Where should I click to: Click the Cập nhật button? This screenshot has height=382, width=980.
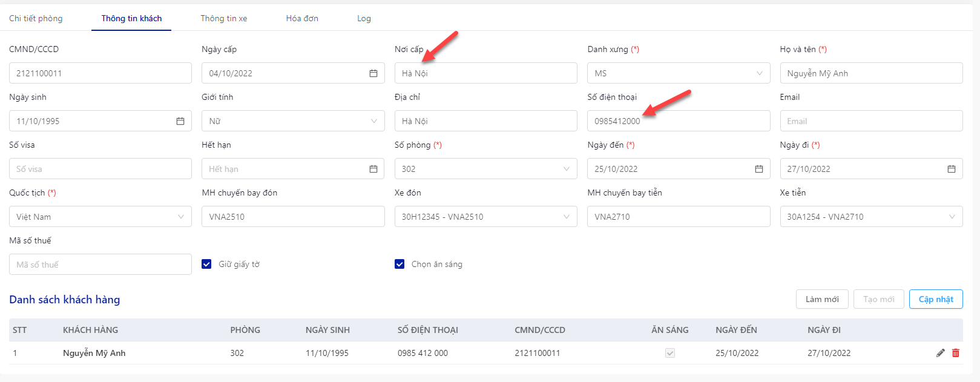tap(936, 299)
